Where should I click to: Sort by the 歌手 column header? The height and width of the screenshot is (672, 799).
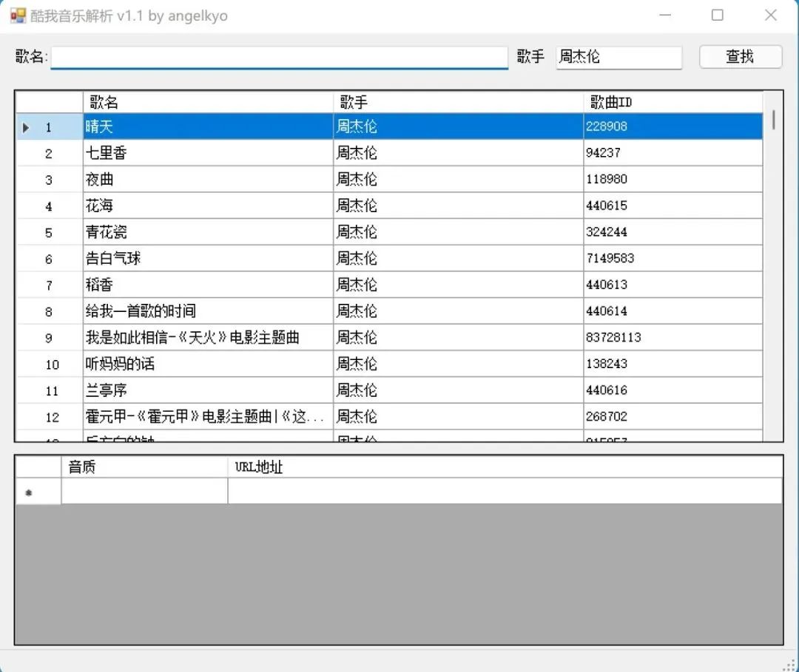coord(458,102)
